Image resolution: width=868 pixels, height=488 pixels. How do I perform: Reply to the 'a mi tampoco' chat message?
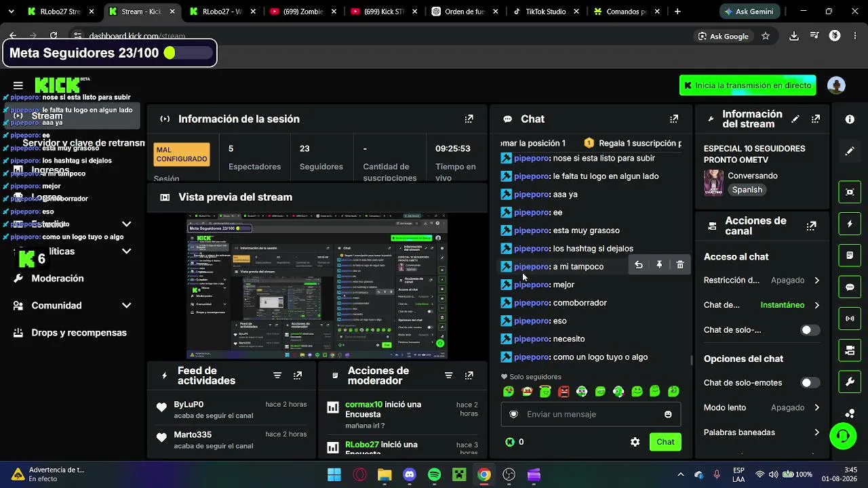(639, 265)
